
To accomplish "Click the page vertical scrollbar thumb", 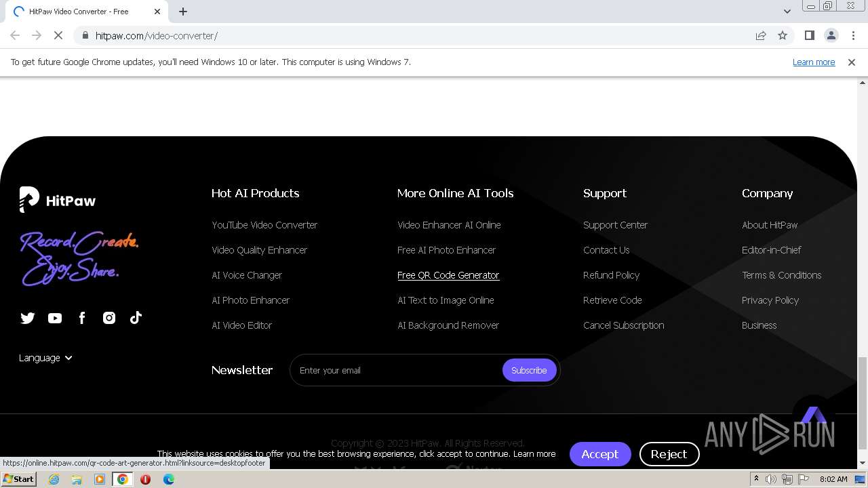I will tap(863, 403).
